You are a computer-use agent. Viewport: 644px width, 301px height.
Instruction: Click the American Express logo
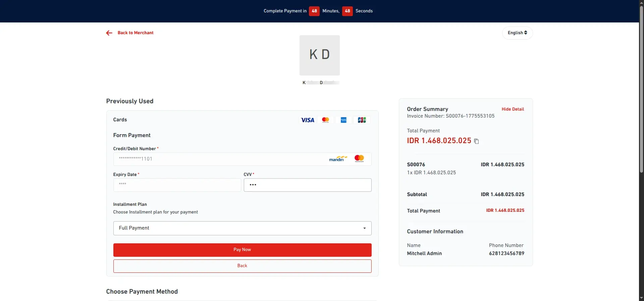coord(343,120)
